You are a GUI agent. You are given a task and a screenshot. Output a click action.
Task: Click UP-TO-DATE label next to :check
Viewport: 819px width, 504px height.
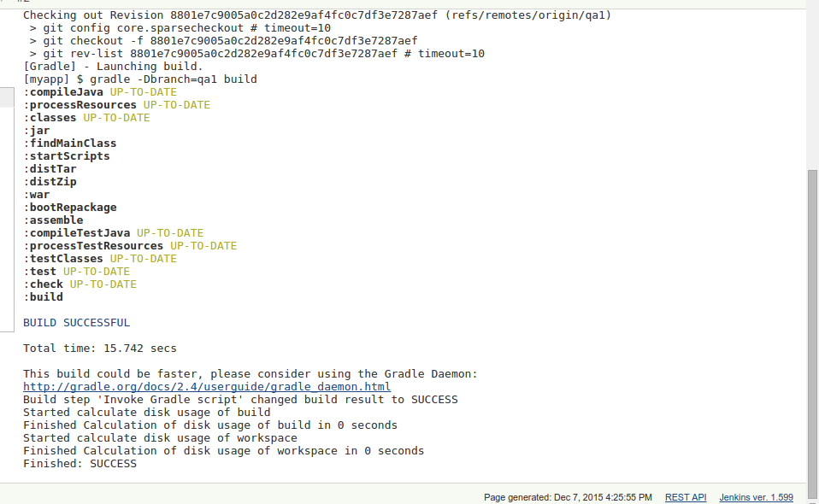(x=103, y=284)
